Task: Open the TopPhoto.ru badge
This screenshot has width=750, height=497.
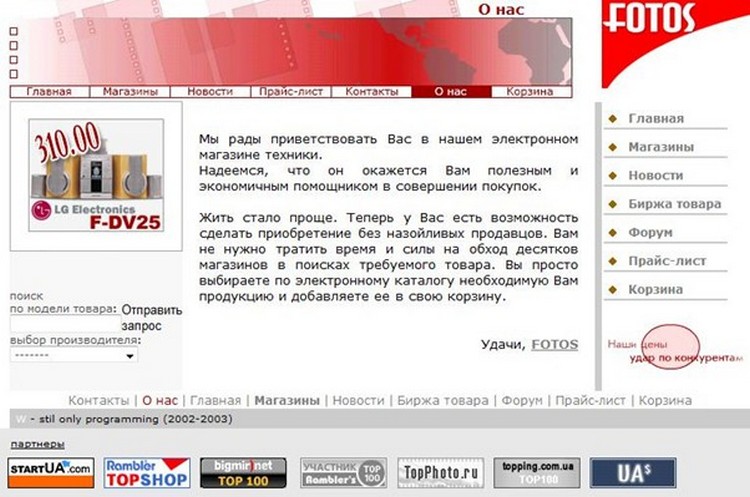Action: pyautogui.click(x=441, y=471)
